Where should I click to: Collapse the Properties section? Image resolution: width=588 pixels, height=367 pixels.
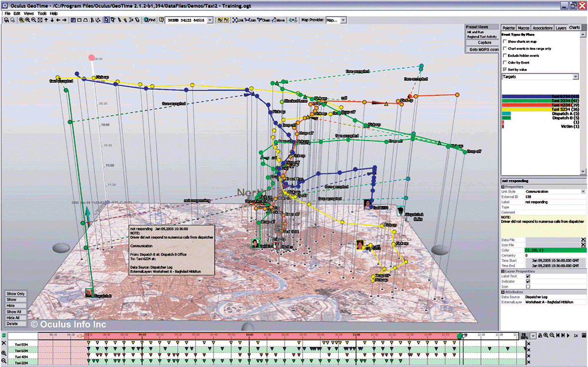(x=503, y=186)
